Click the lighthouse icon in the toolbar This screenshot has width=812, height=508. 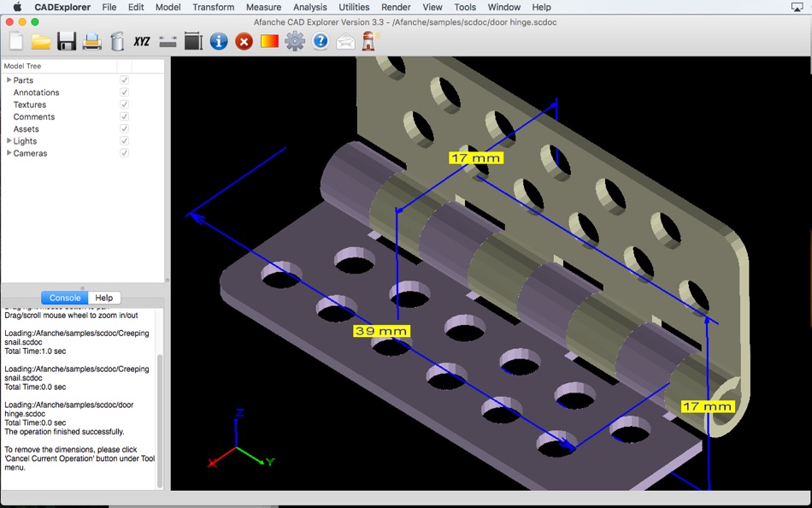tap(369, 41)
